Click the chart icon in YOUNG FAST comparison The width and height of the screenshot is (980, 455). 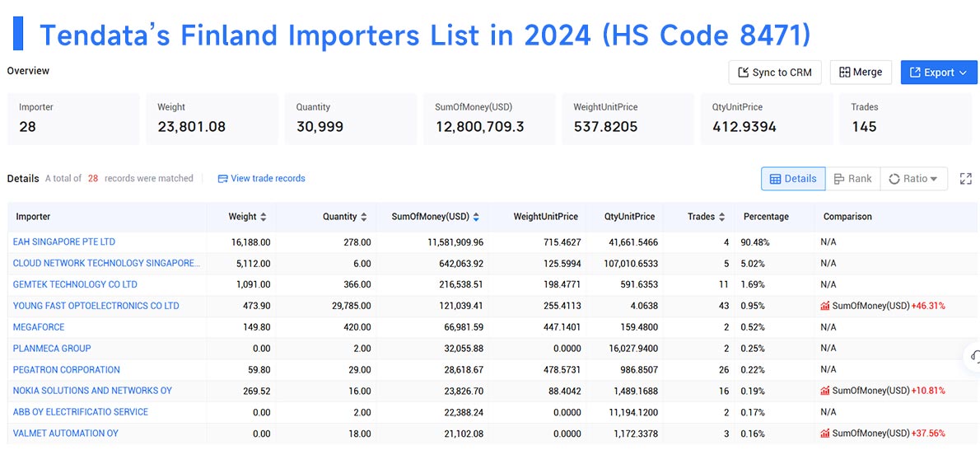coord(826,306)
